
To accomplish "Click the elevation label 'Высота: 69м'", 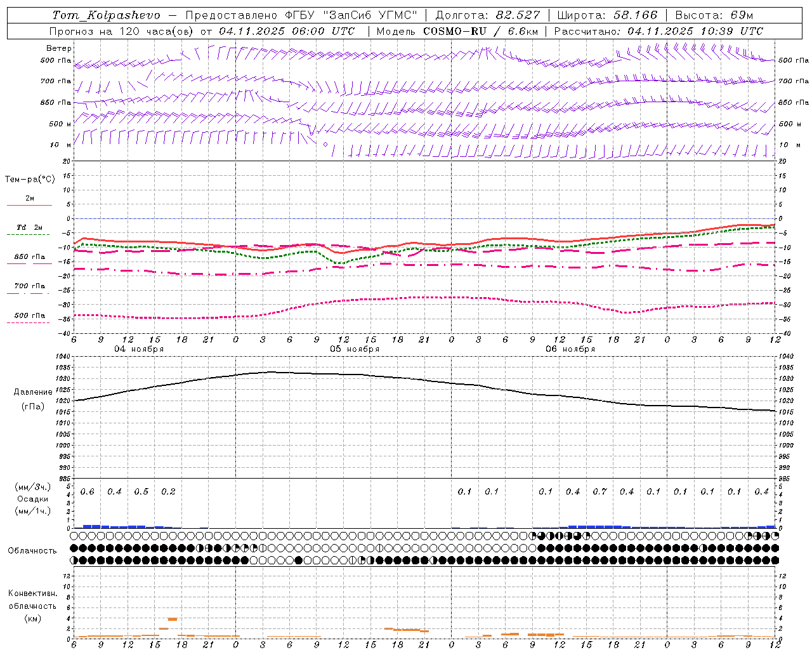I will (x=714, y=15).
